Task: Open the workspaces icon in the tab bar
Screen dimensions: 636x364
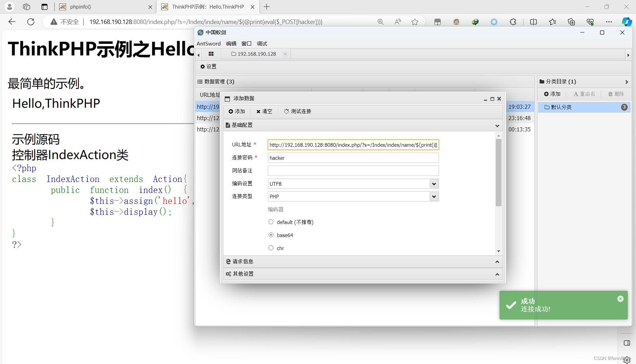Action: tap(27, 7)
